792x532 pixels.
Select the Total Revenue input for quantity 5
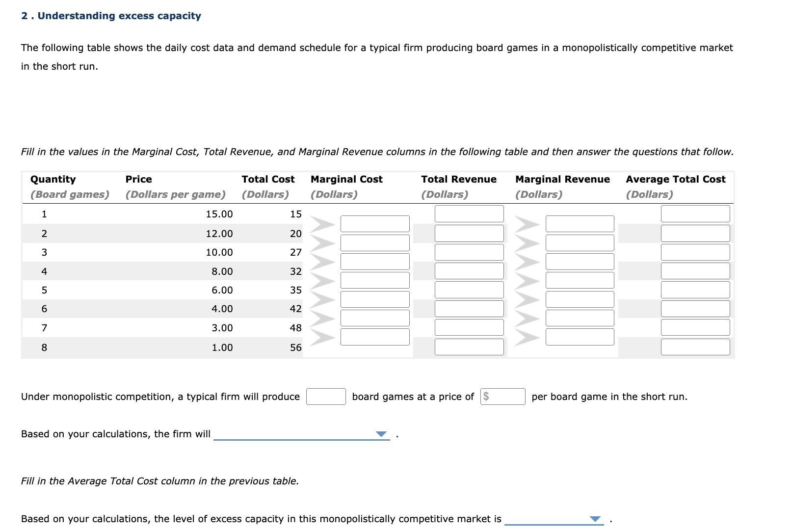pos(469,290)
